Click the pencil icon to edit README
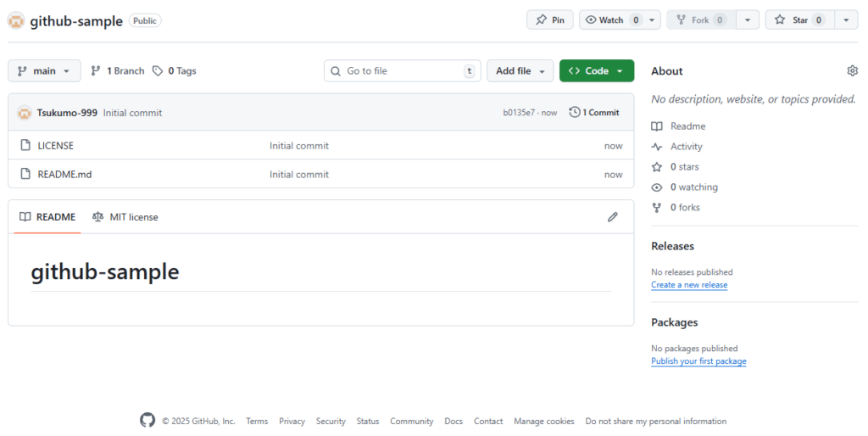The width and height of the screenshot is (868, 436). [x=613, y=217]
